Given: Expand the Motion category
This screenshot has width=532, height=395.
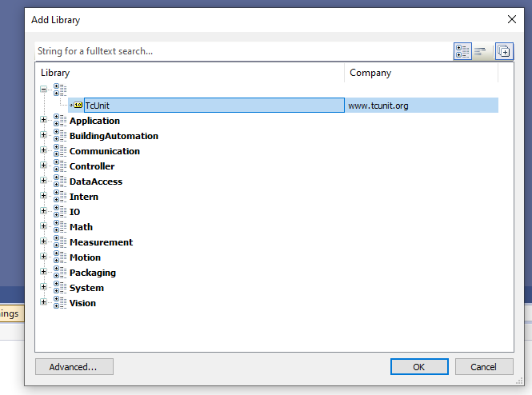Looking at the screenshot, I should [x=43, y=257].
